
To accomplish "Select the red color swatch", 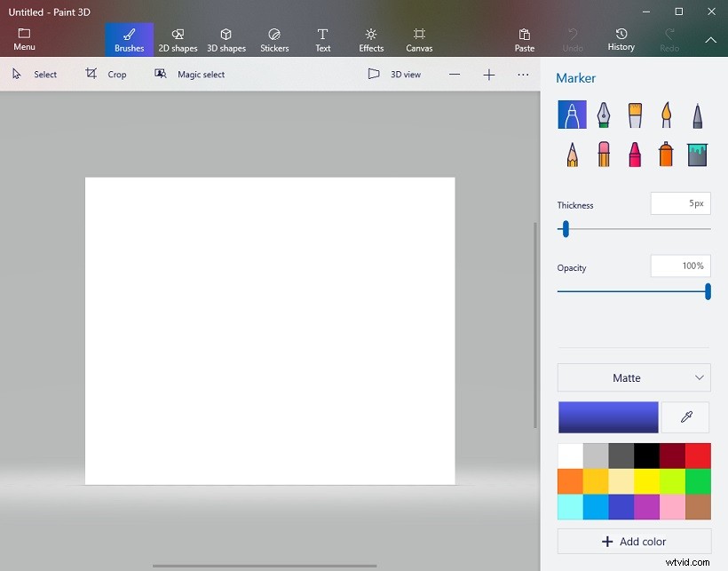I will pyautogui.click(x=698, y=454).
